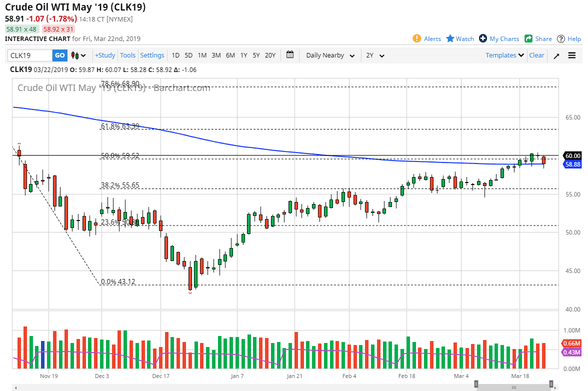Select the 5D timeframe
Viewport: 588px width, 391px height.
tap(188, 55)
